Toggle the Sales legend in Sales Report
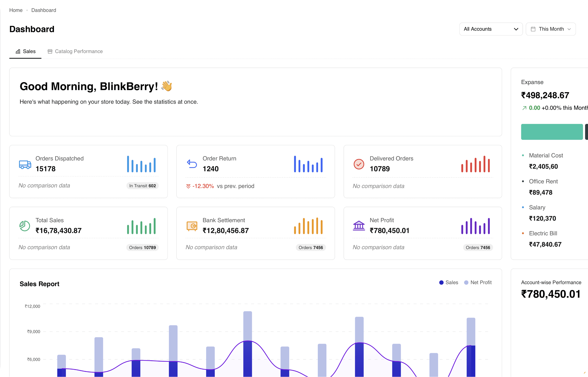 pos(449,283)
